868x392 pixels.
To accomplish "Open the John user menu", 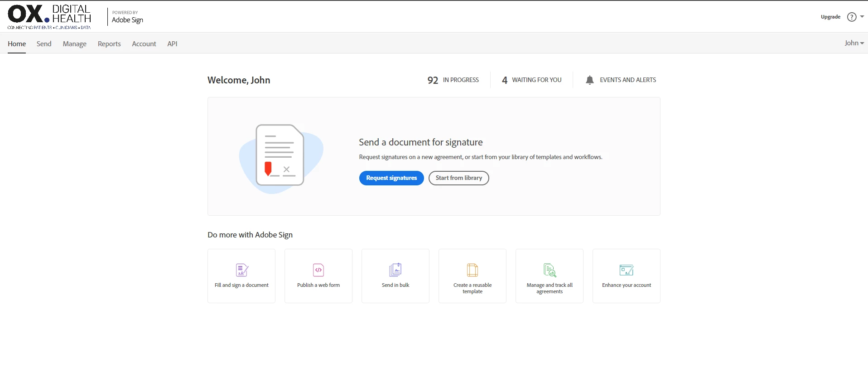I will [x=854, y=43].
